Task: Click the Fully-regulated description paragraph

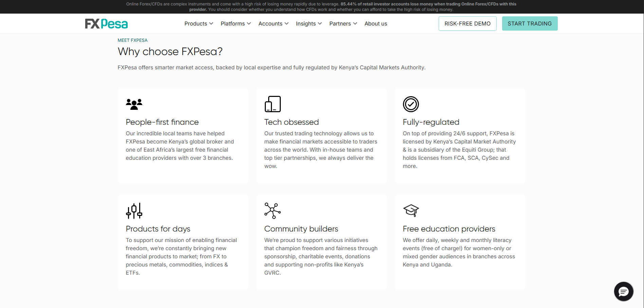Action: point(459,150)
